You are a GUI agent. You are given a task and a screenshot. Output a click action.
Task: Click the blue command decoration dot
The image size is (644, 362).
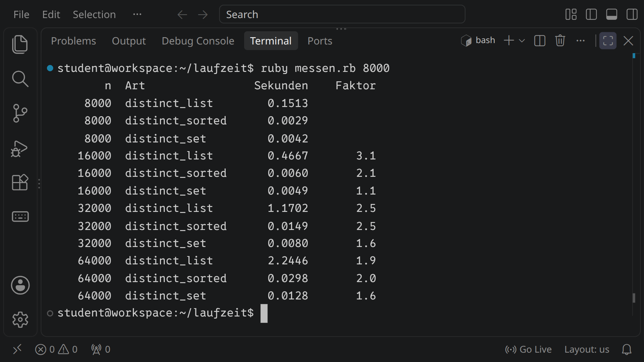50,68
